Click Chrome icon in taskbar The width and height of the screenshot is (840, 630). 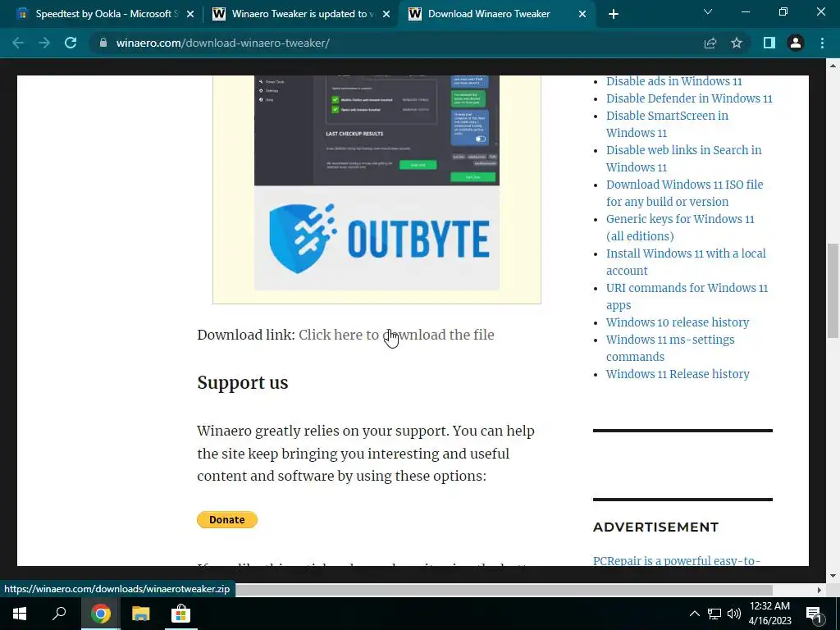point(100,614)
